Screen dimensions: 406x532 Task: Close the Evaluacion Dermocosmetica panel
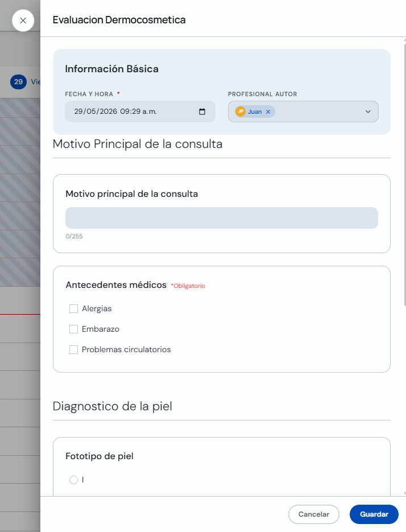pos(23,20)
